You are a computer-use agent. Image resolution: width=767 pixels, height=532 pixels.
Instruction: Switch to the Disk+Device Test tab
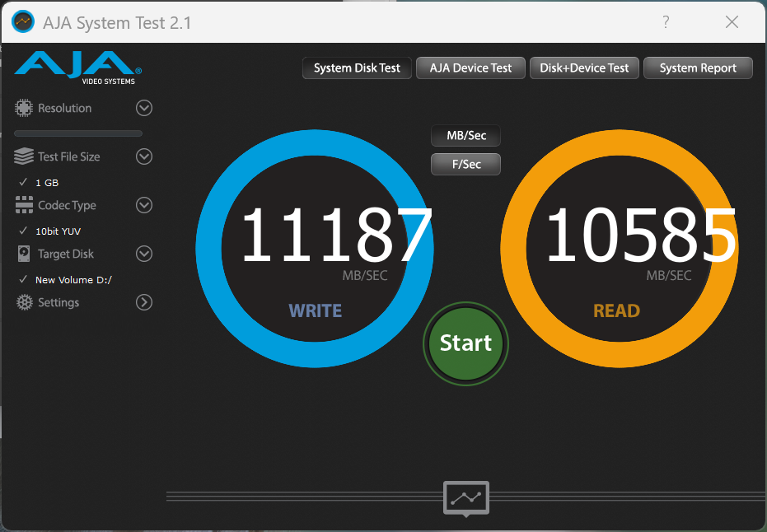click(584, 68)
